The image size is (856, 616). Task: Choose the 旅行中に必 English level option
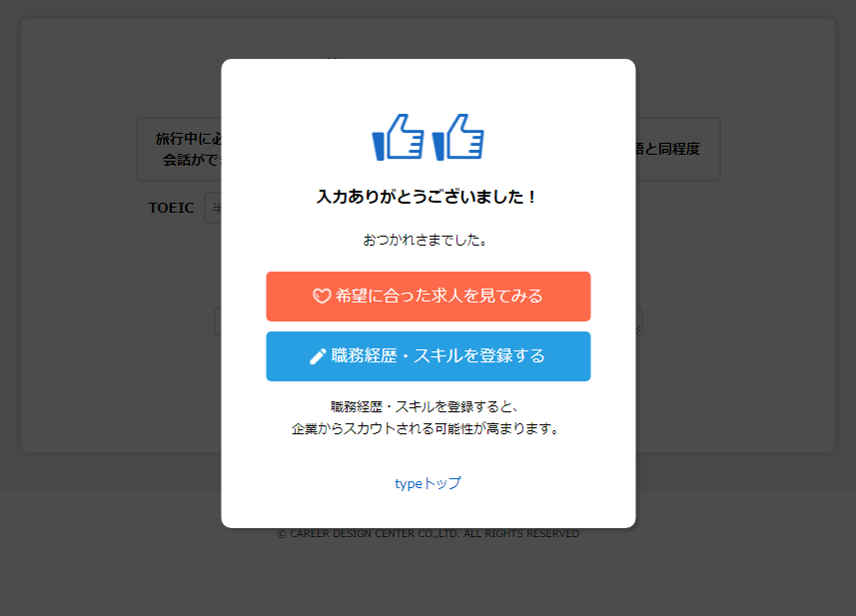[x=179, y=149]
